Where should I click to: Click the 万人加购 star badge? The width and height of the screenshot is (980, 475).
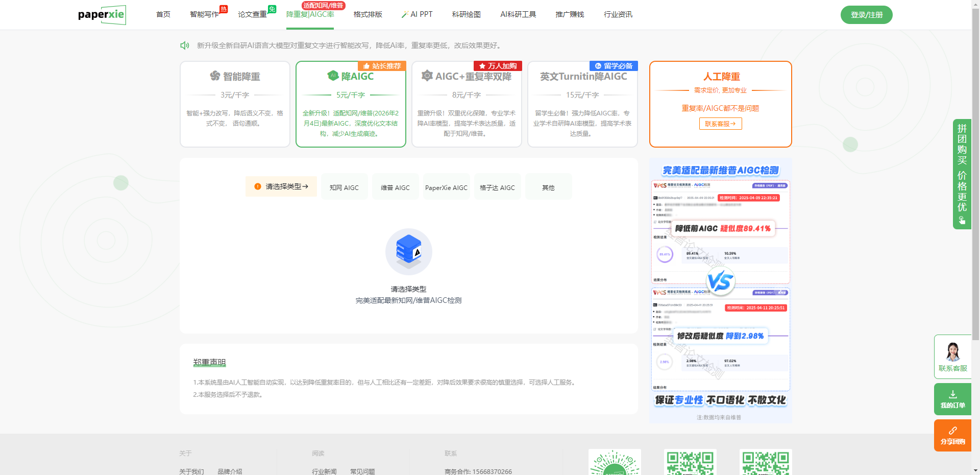pyautogui.click(x=498, y=66)
